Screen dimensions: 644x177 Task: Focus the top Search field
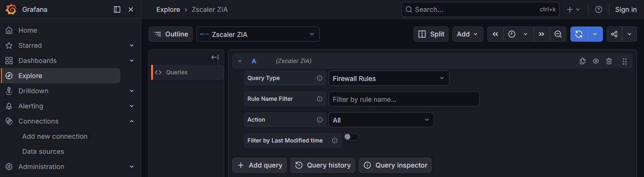point(480,9)
